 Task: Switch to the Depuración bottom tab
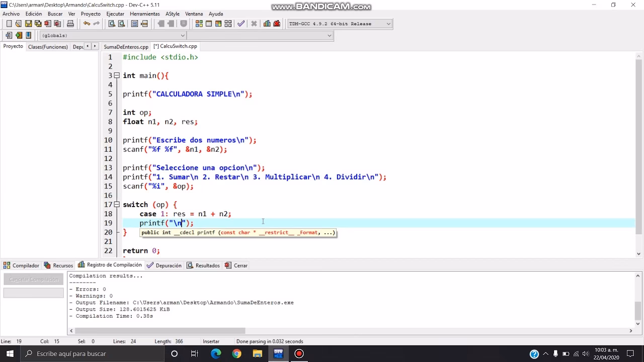click(164, 265)
